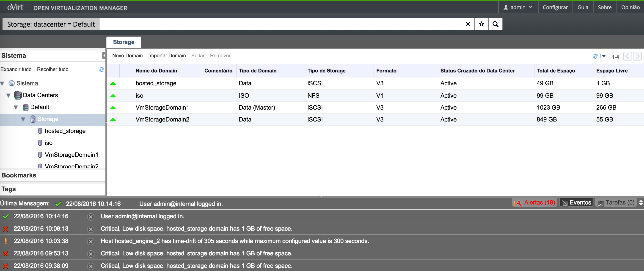Collapse the Storage tree node

click(x=23, y=119)
